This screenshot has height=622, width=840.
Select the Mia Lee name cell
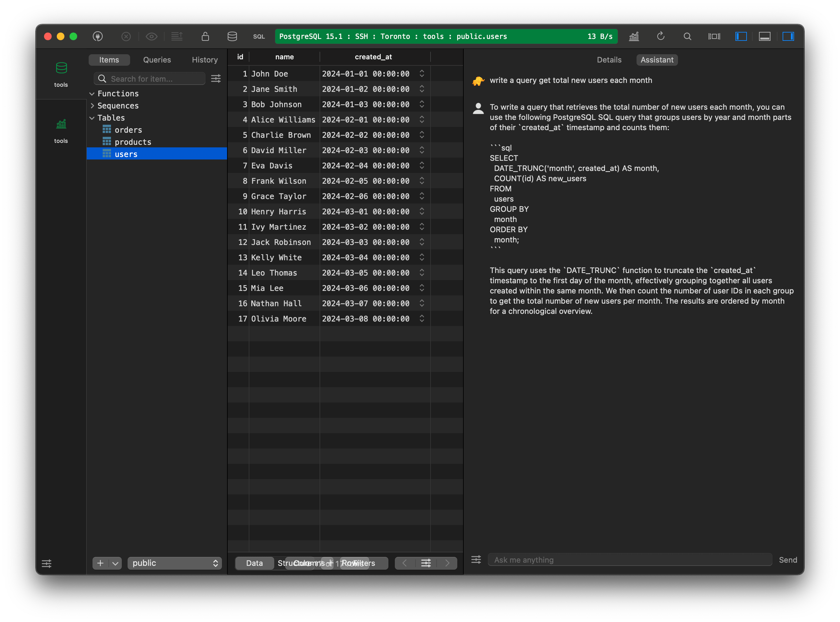(x=284, y=288)
